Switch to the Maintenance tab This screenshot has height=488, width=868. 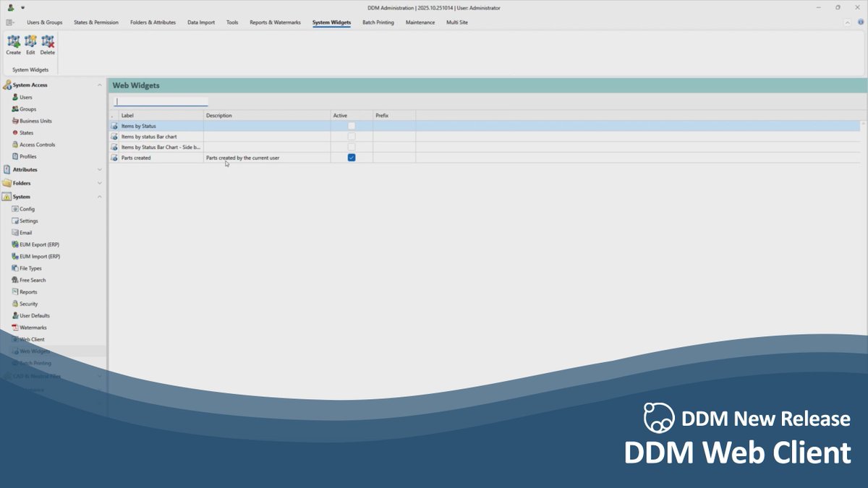(420, 22)
